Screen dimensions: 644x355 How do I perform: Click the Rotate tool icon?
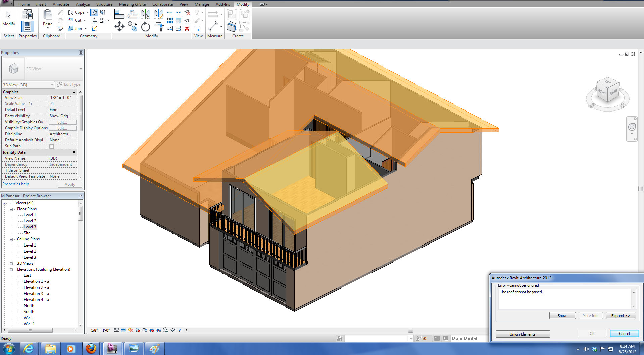145,27
